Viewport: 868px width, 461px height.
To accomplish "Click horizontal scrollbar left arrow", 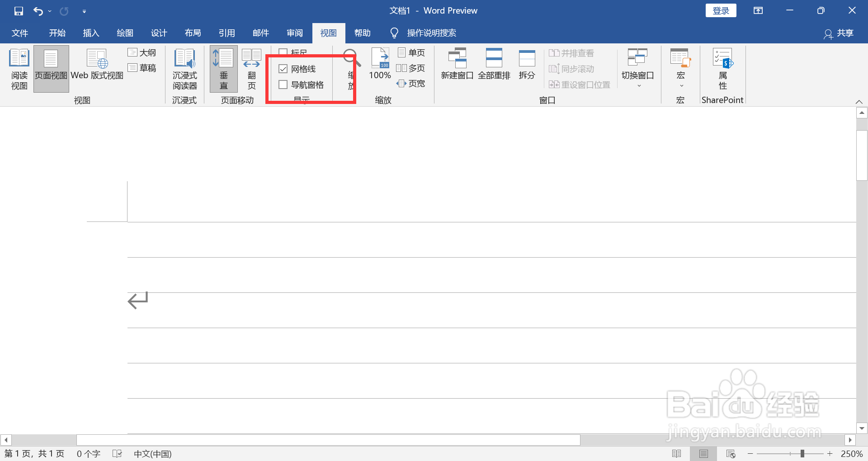I will point(6,440).
